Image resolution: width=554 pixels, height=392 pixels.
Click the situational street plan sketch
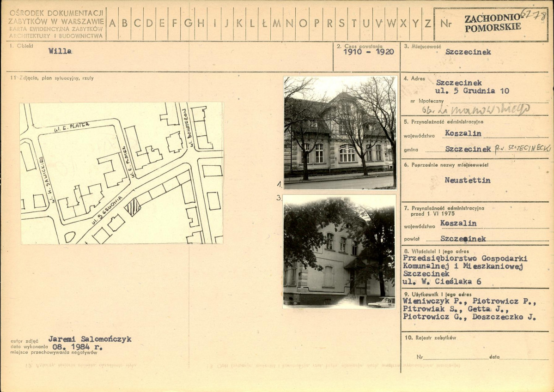coord(122,173)
